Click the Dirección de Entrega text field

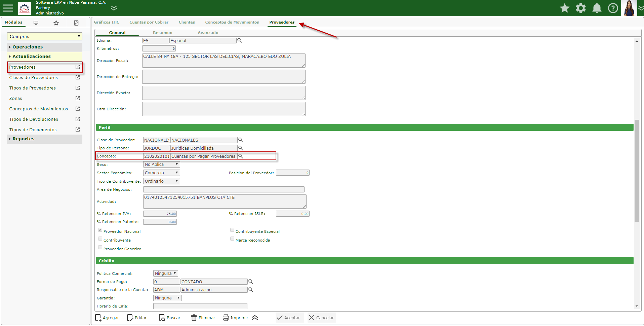pyautogui.click(x=224, y=77)
